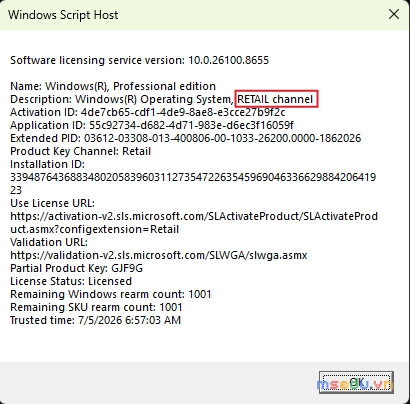Click the Trusted time line
410x404 pixels.
click(x=96, y=320)
